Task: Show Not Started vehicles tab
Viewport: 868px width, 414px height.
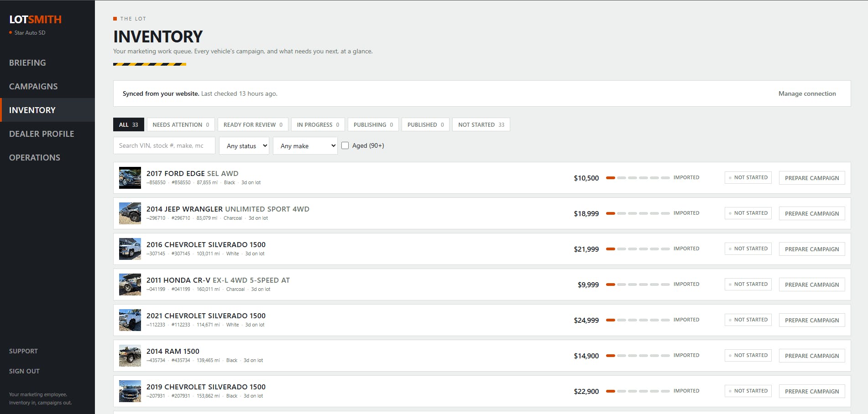Action: pyautogui.click(x=481, y=124)
